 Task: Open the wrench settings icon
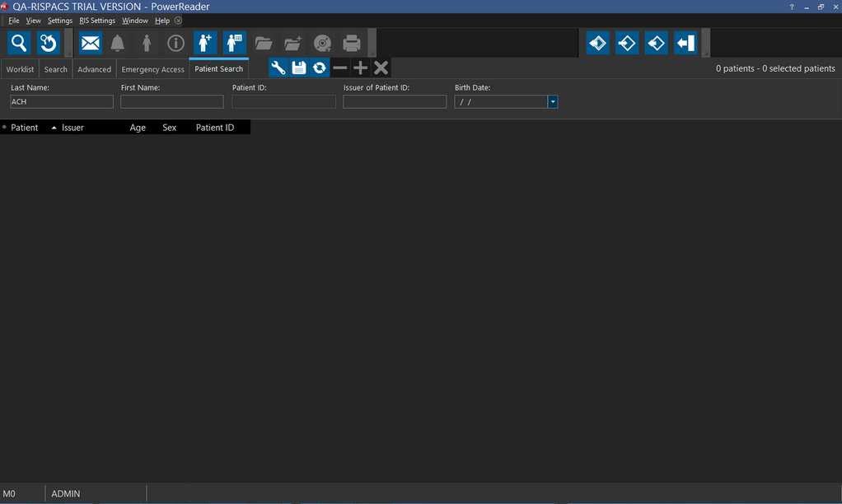click(x=278, y=68)
